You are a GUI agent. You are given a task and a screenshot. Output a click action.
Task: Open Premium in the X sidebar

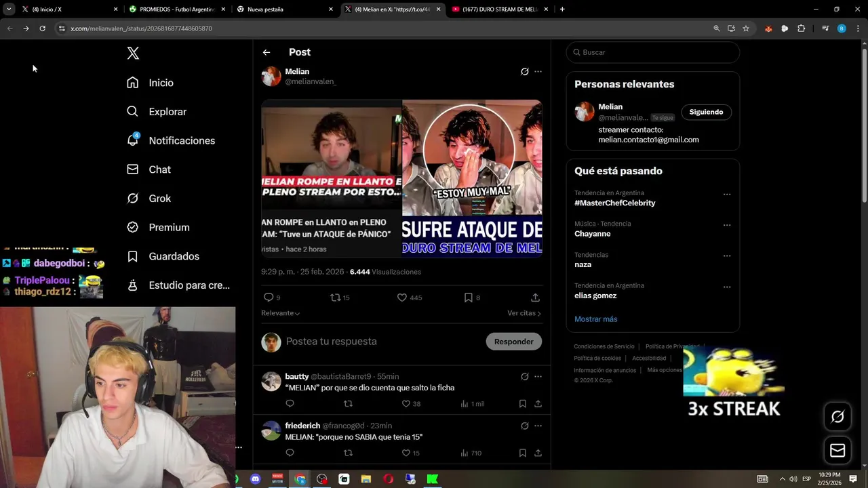click(x=158, y=228)
